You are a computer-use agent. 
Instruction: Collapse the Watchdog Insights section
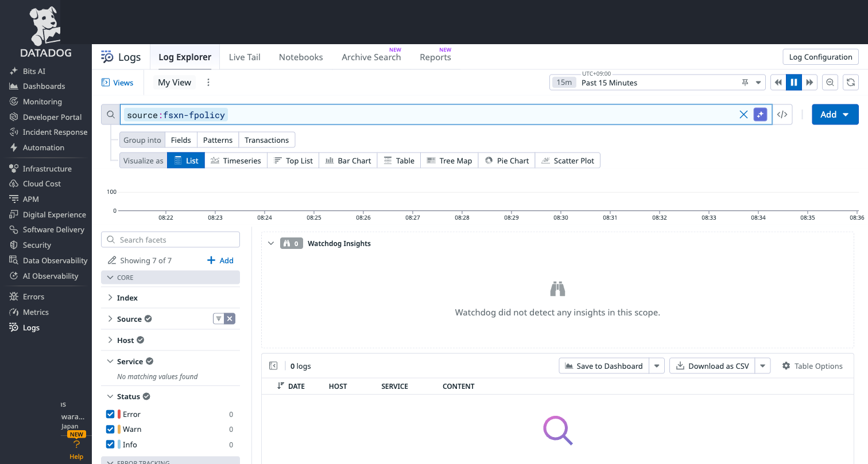[271, 243]
